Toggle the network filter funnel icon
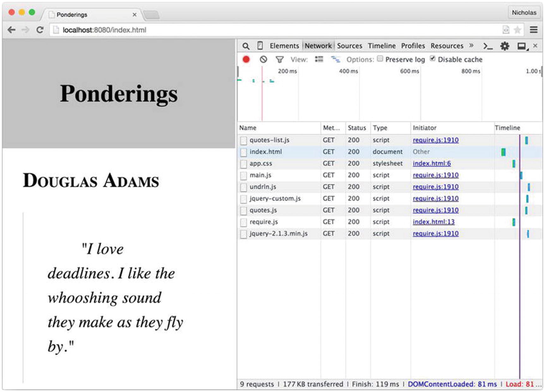 click(x=279, y=59)
